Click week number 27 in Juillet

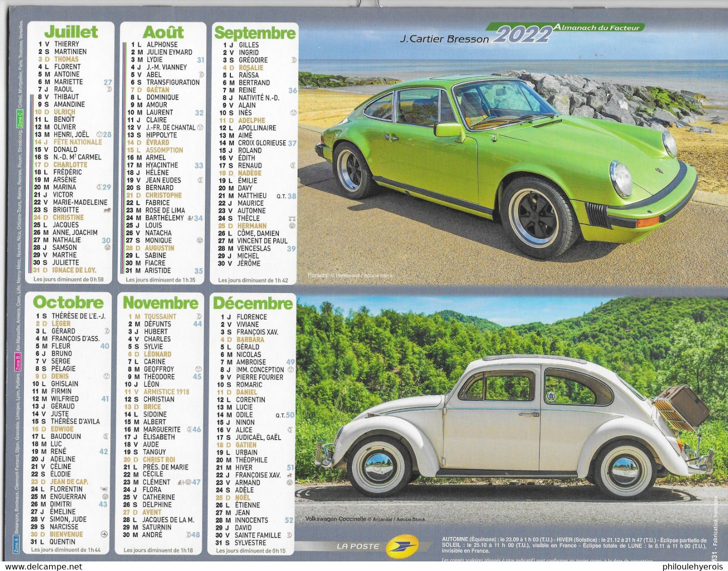(108, 82)
